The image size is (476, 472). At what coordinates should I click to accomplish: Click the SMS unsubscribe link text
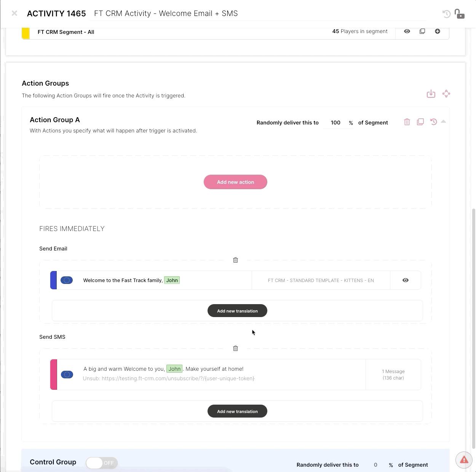pos(169,378)
